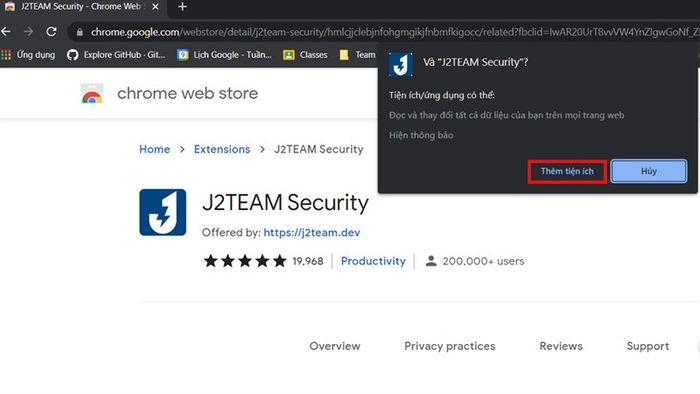
Task: Open a new tab with plus icon
Action: point(182,7)
